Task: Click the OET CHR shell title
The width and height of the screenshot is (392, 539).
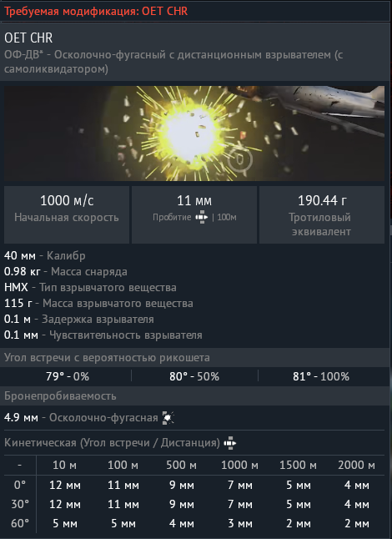Action: coord(28,38)
